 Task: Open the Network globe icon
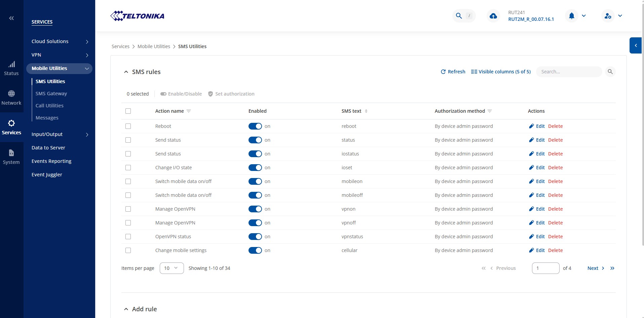pyautogui.click(x=11, y=98)
